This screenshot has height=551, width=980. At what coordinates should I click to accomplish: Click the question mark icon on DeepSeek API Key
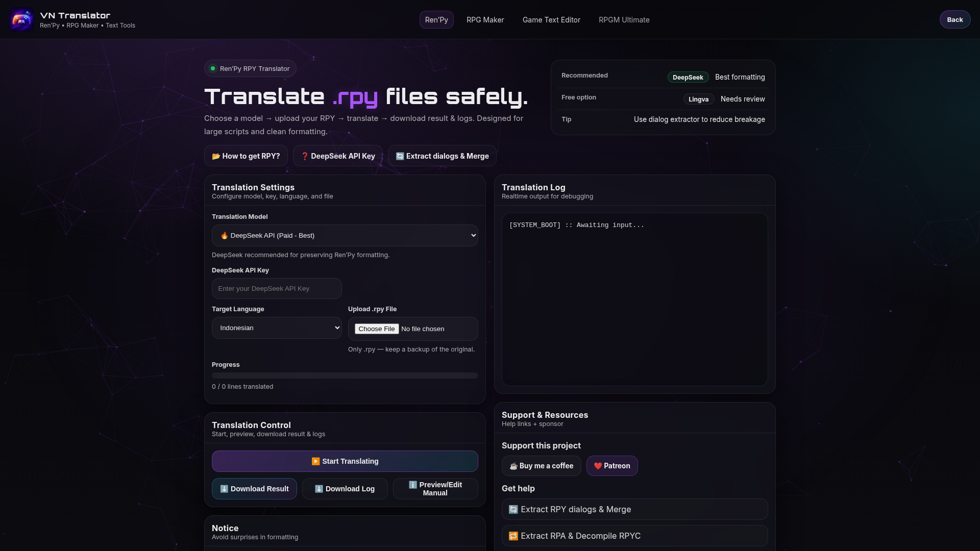[x=305, y=156]
